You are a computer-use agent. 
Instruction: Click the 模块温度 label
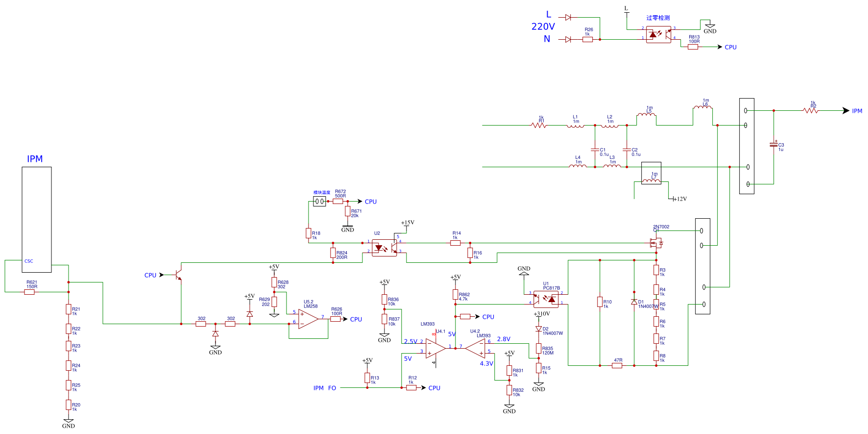coord(322,193)
